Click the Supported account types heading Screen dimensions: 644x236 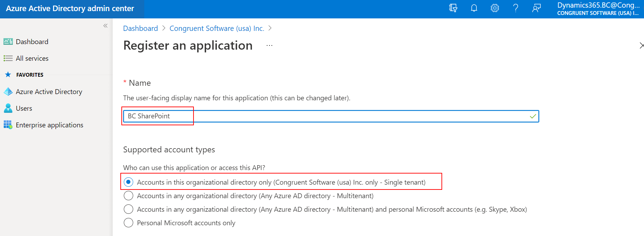point(169,150)
